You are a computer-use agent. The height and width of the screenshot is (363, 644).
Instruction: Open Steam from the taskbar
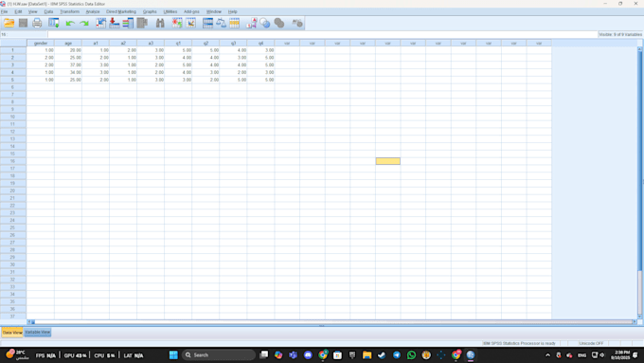click(x=382, y=354)
